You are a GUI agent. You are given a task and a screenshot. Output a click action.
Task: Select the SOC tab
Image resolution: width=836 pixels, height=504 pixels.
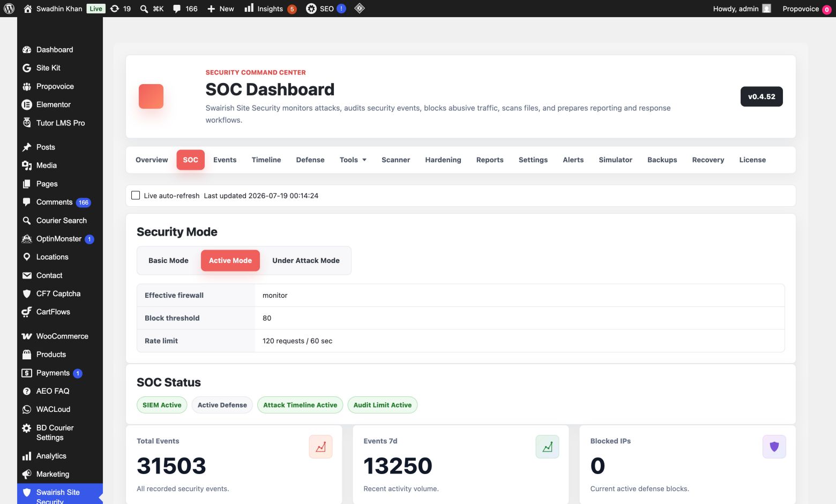click(191, 160)
